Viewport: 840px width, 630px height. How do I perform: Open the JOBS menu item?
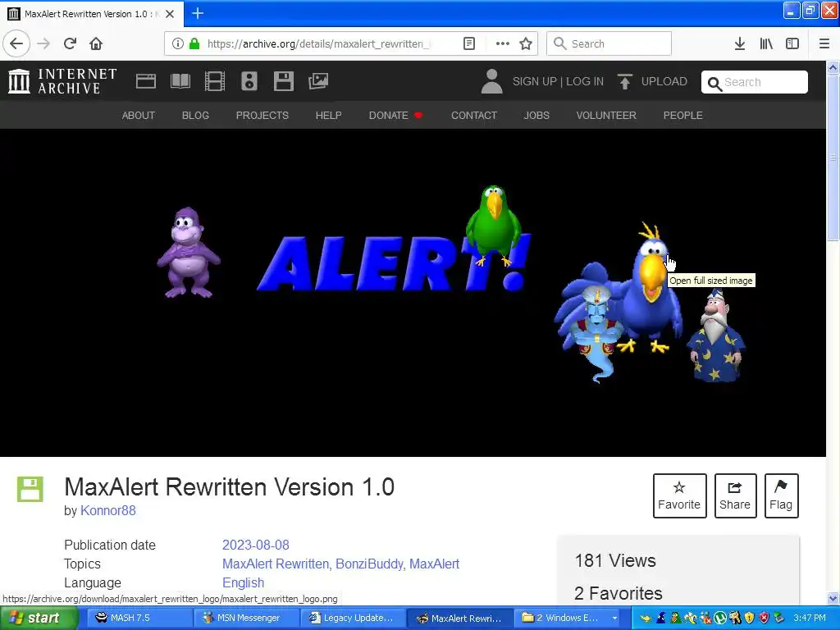pyautogui.click(x=536, y=115)
